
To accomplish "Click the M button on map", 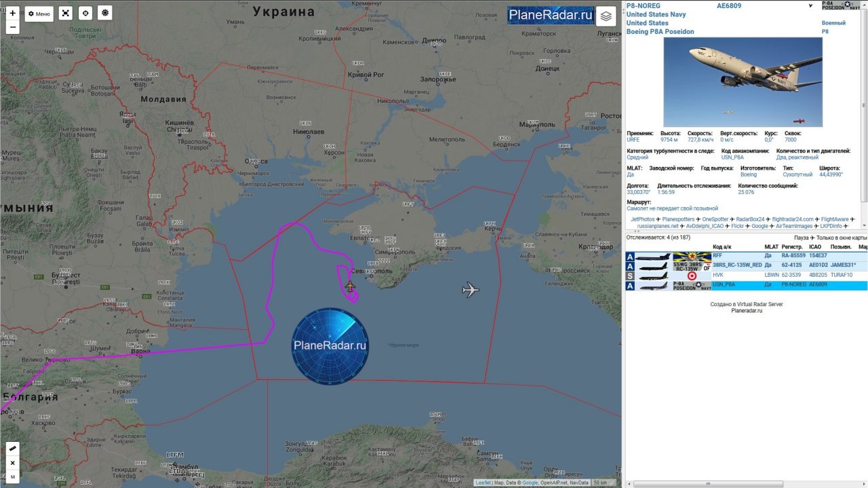I will tap(13, 477).
